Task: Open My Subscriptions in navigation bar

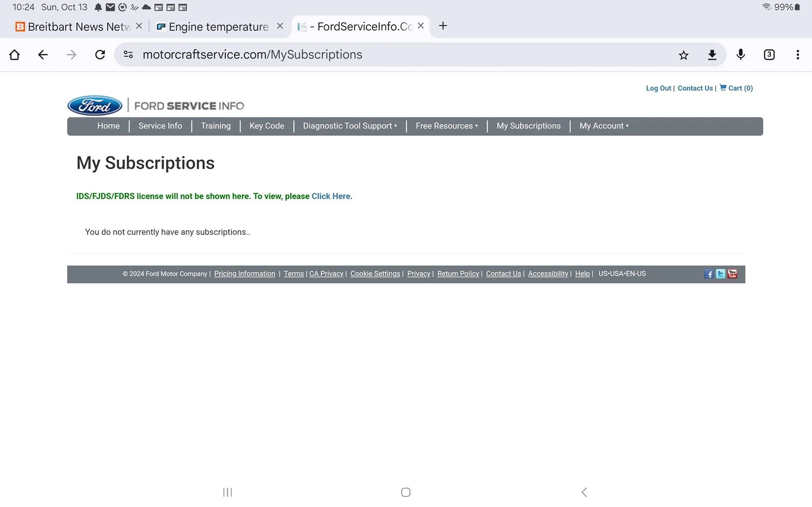Action: click(529, 126)
